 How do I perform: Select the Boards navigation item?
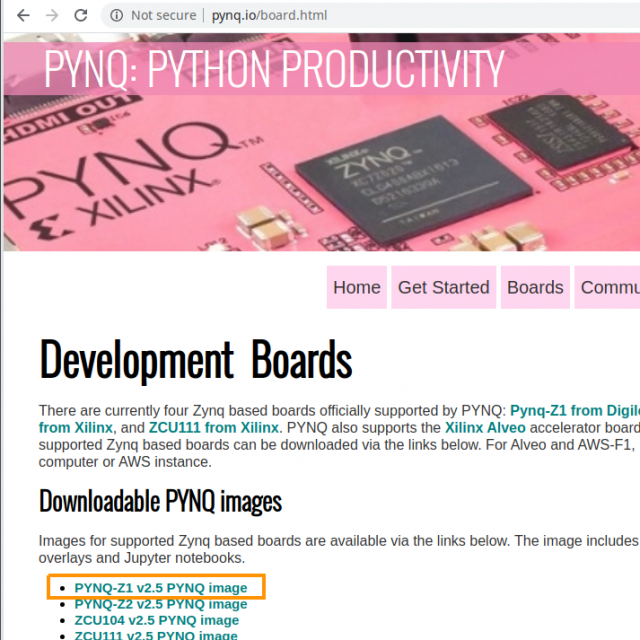pos(535,288)
